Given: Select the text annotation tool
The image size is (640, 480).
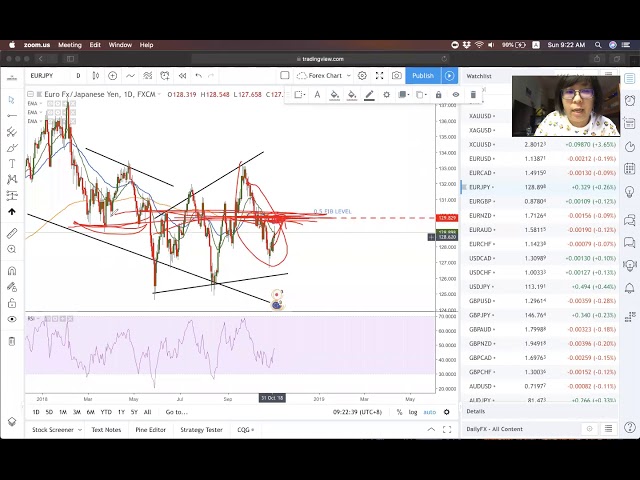Looking at the screenshot, I should click(12, 164).
